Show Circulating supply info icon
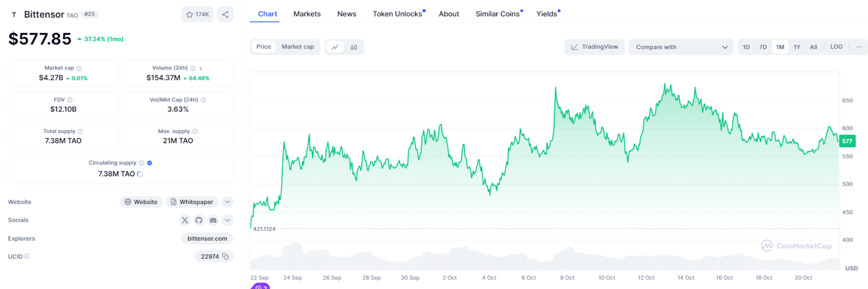 coord(142,163)
